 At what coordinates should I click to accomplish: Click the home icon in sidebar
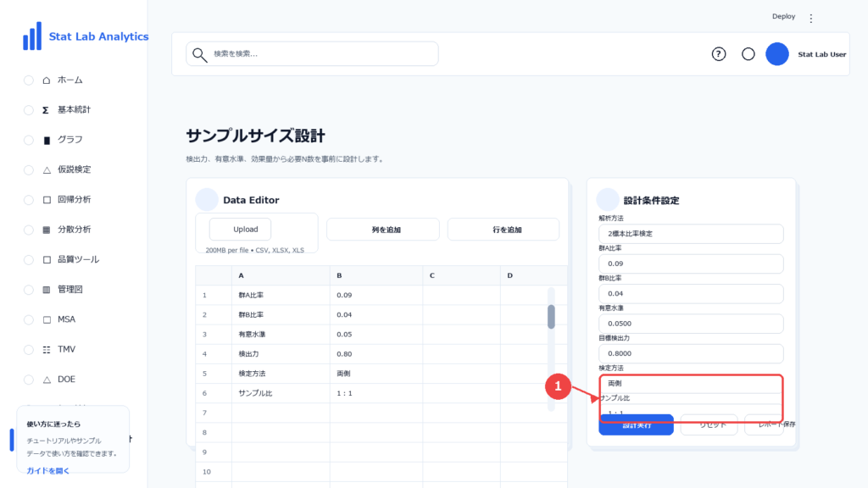[47, 80]
